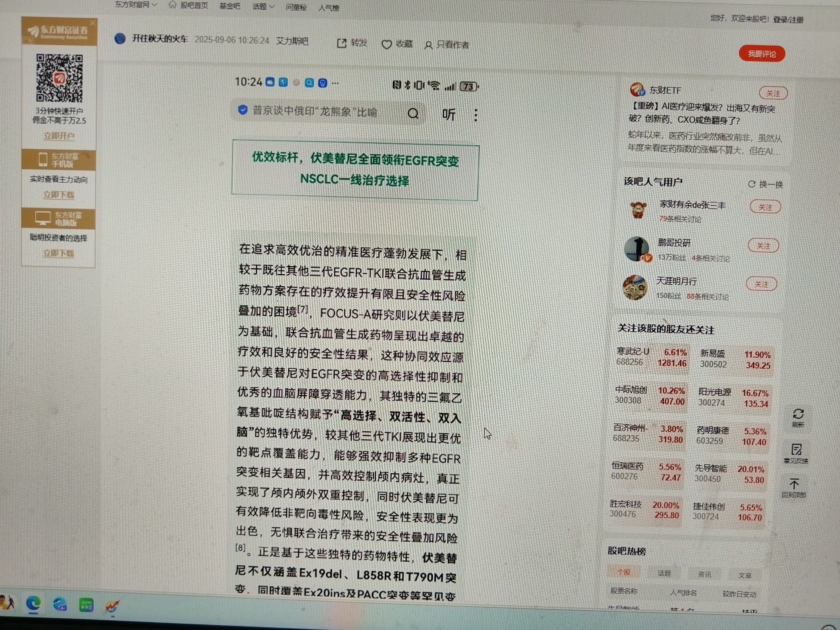Open stock 恒瑞医药 600276

pyautogui.click(x=646, y=471)
